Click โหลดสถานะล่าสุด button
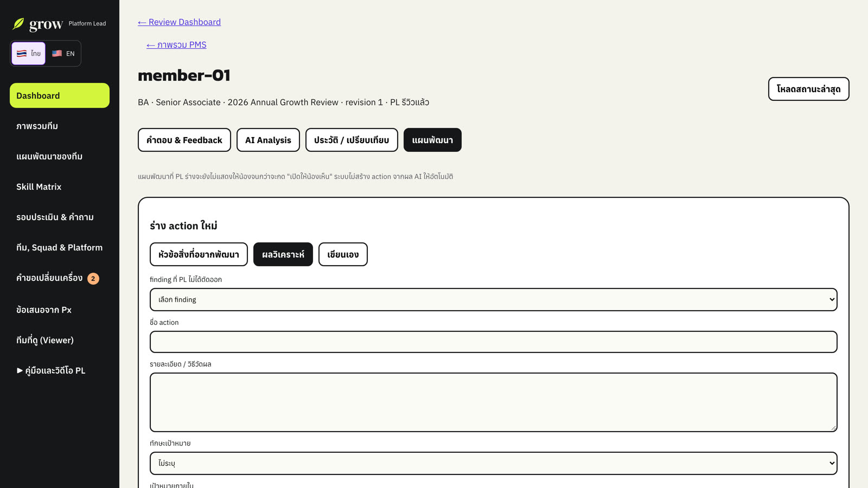Image resolution: width=868 pixels, height=488 pixels. point(808,89)
